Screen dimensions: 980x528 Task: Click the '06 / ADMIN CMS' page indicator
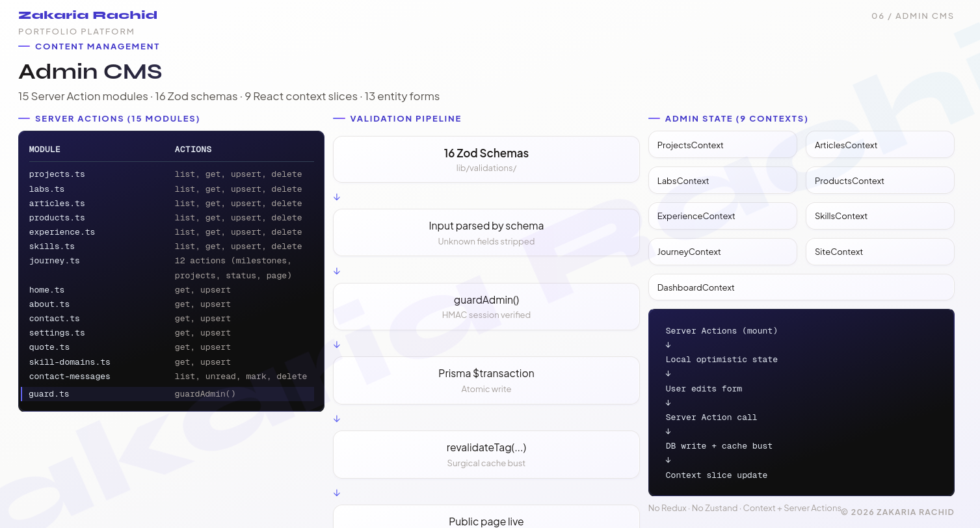[x=913, y=16]
